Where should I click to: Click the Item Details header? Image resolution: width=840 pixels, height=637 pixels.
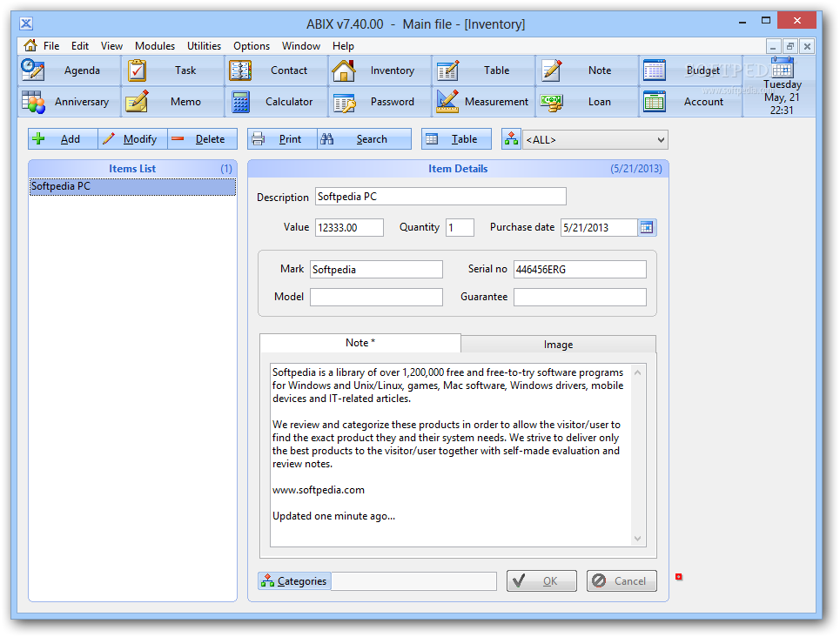(458, 169)
